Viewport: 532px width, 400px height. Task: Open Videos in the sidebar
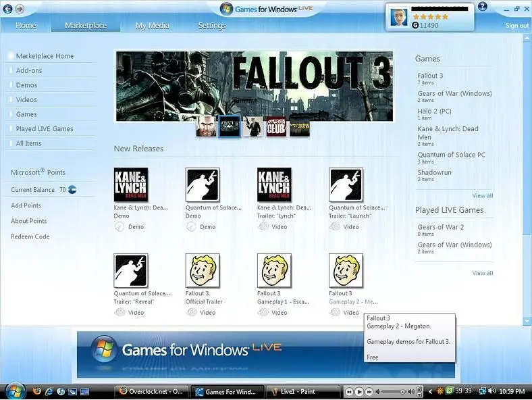coord(26,100)
